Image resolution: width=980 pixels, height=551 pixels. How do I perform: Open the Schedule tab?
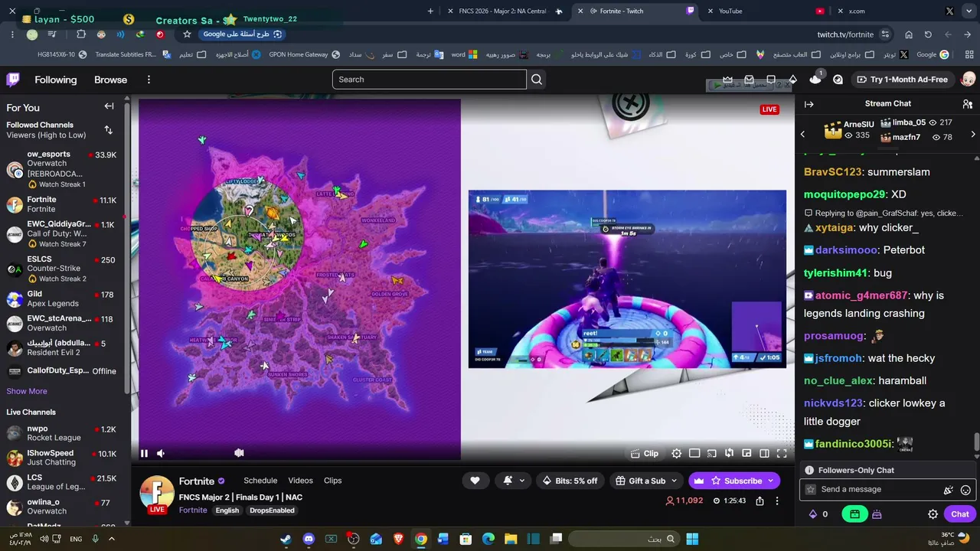[260, 481]
